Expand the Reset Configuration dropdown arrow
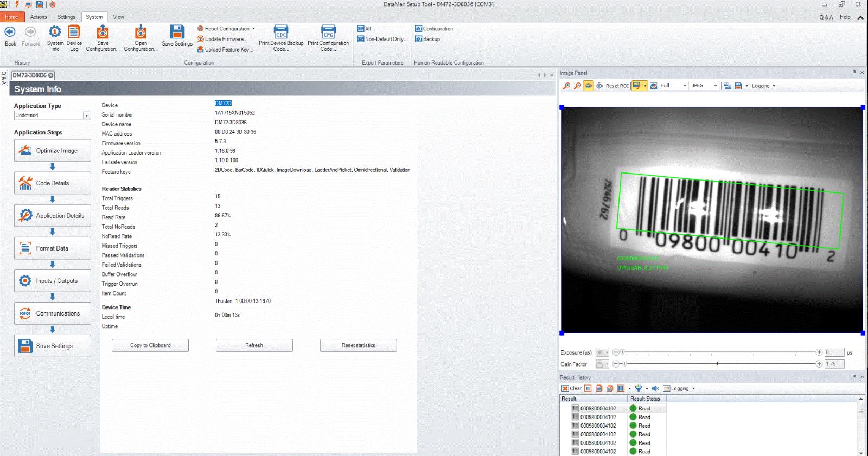Screen dimensions: 868x456 pos(253,29)
